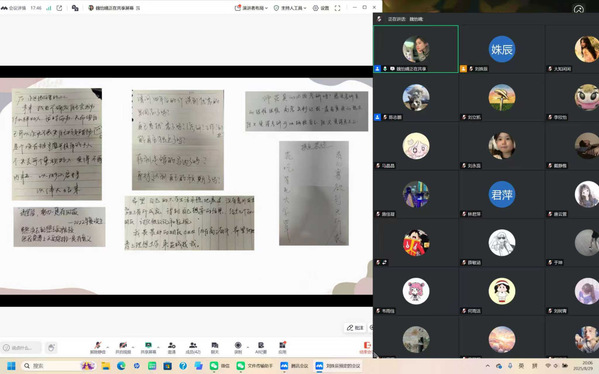Toggle the raise-hand reaction button
This screenshot has height=374, width=599.
pos(51,348)
